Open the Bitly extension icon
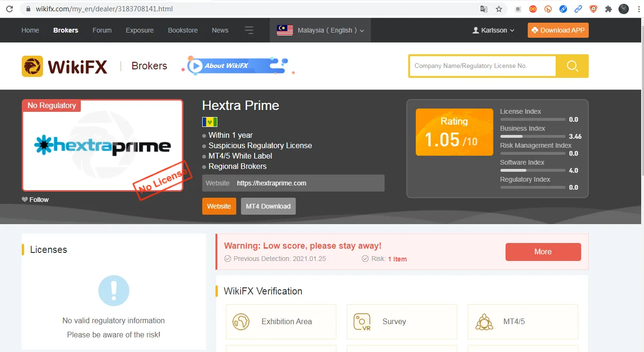 click(548, 9)
